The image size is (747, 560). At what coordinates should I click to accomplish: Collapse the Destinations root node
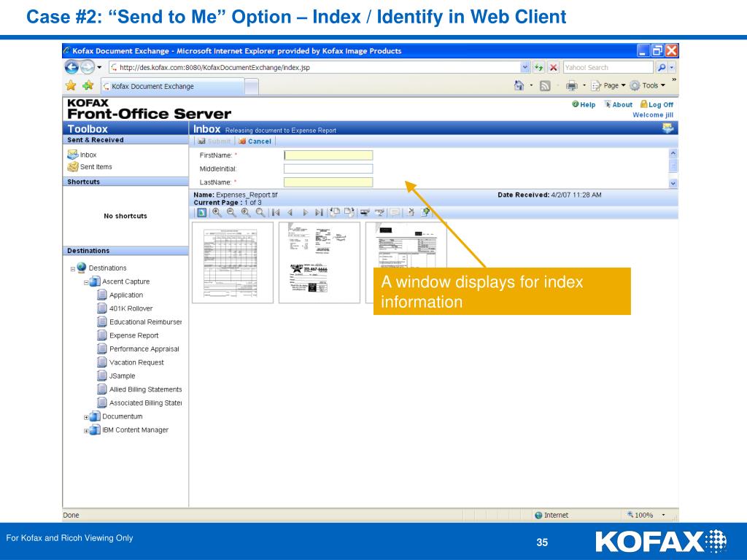(x=73, y=269)
